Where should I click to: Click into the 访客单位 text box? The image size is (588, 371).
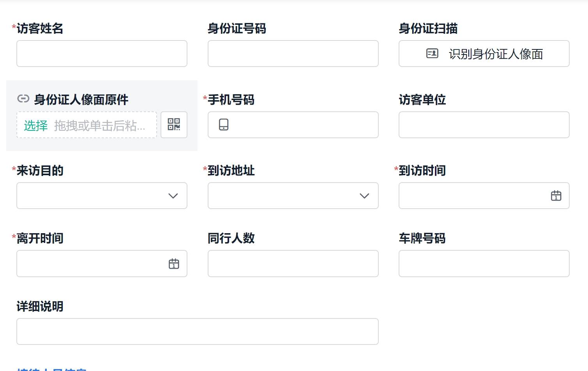click(484, 125)
